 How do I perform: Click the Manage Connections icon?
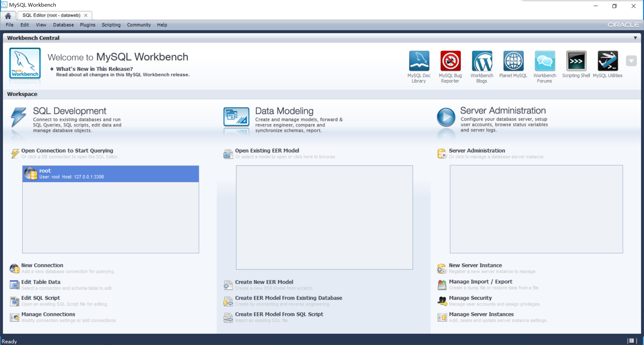pos(15,317)
